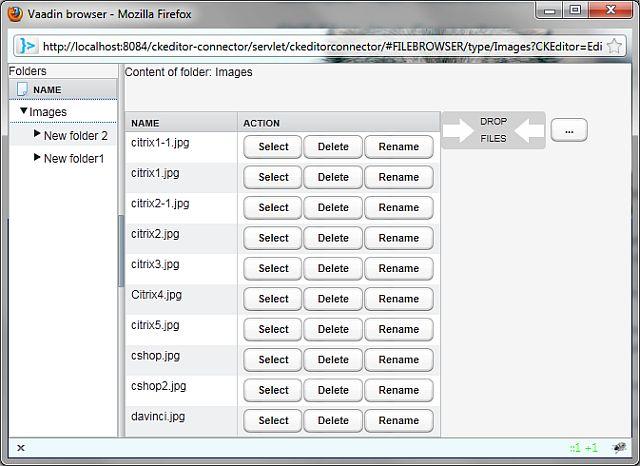Rename Citrix4.jpg file
The image size is (640, 466).
(x=399, y=299)
